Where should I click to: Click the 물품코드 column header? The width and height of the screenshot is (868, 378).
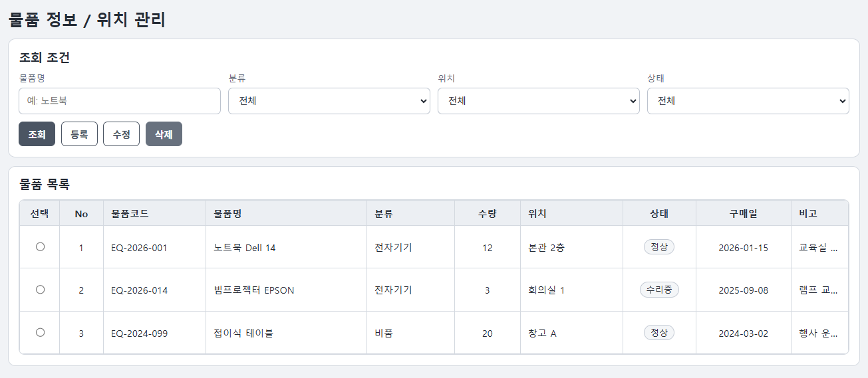130,214
